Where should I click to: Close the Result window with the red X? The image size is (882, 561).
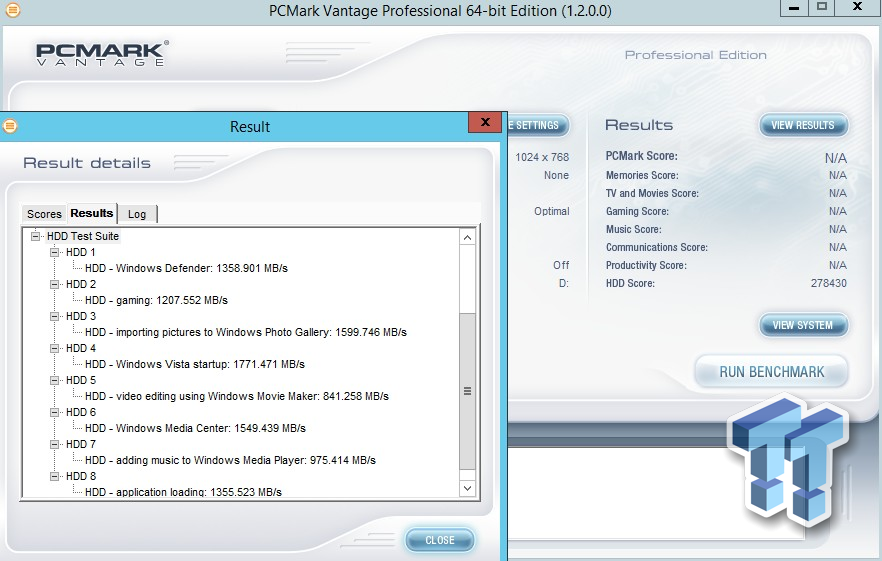(x=485, y=122)
